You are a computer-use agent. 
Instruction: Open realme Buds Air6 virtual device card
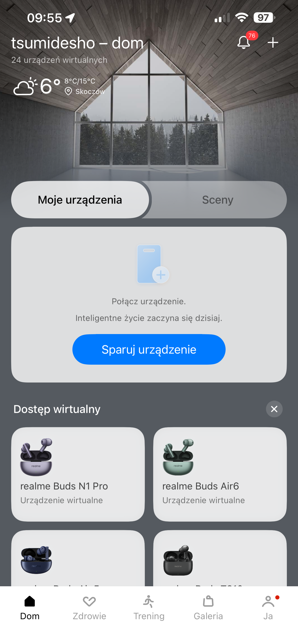[x=220, y=474]
